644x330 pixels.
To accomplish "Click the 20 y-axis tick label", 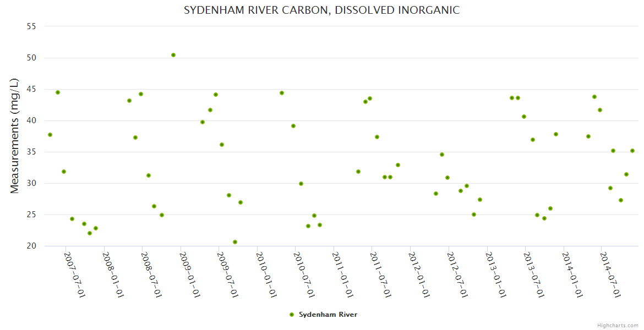I will tap(31, 246).
